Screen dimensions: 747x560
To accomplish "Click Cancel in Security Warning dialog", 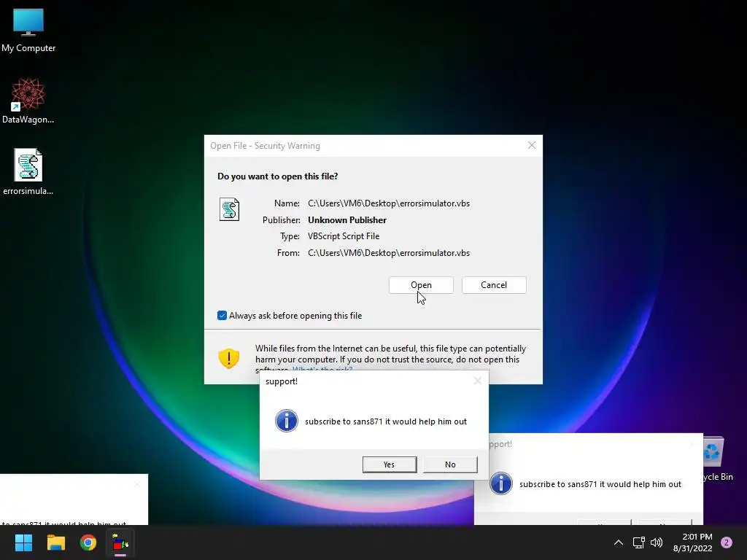I will click(494, 285).
